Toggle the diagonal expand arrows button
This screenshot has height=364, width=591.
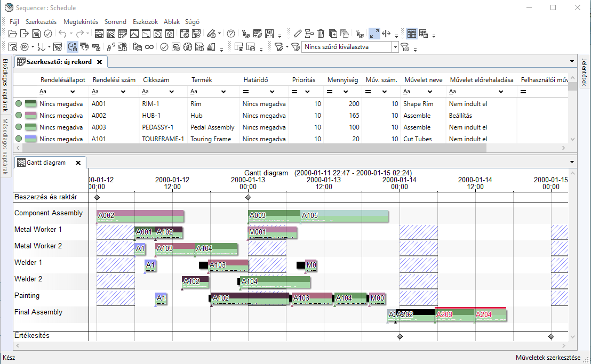374,34
